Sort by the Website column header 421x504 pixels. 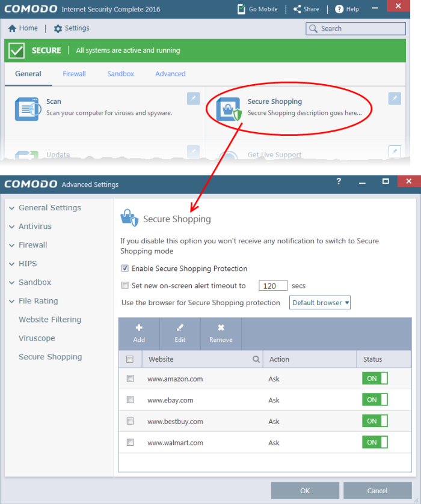202,359
